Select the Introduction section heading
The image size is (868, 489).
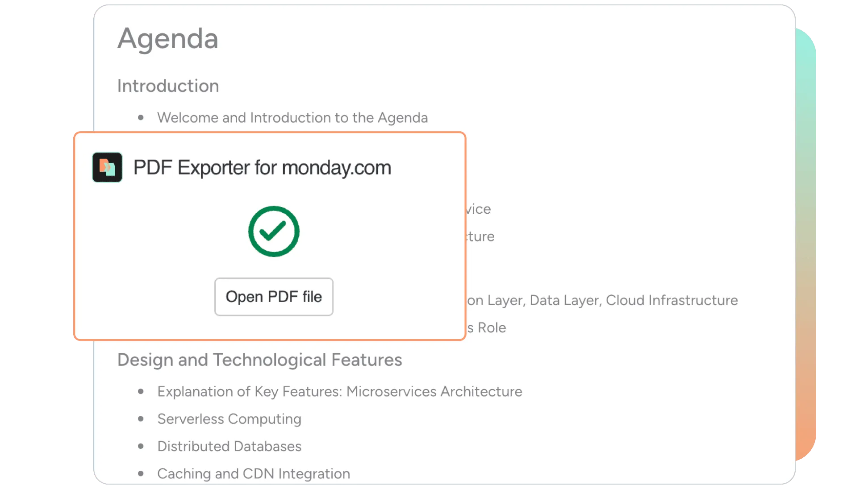pos(168,86)
